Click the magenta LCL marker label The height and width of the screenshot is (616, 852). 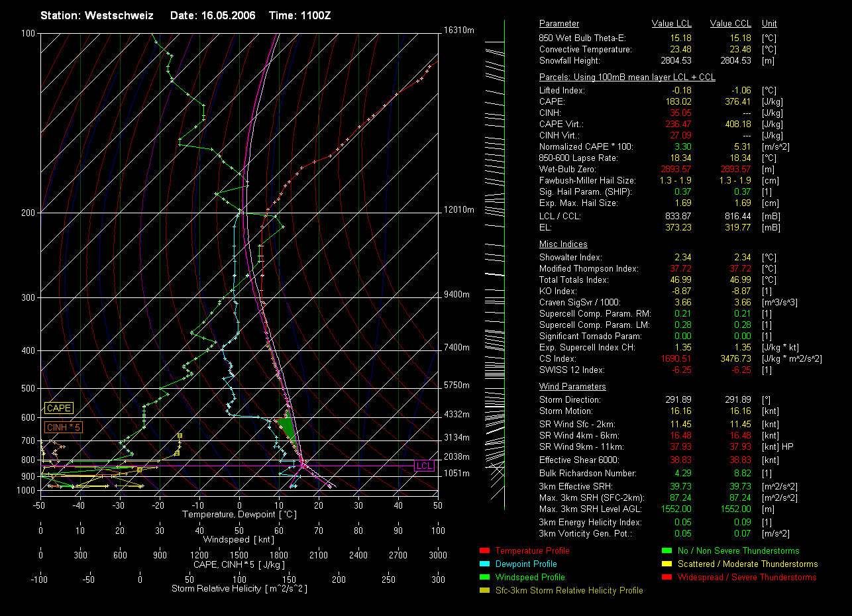[424, 466]
